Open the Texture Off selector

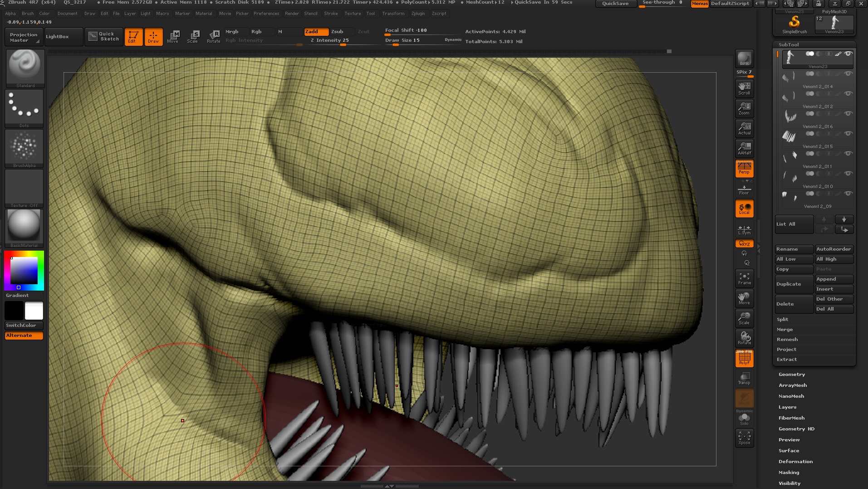click(25, 188)
